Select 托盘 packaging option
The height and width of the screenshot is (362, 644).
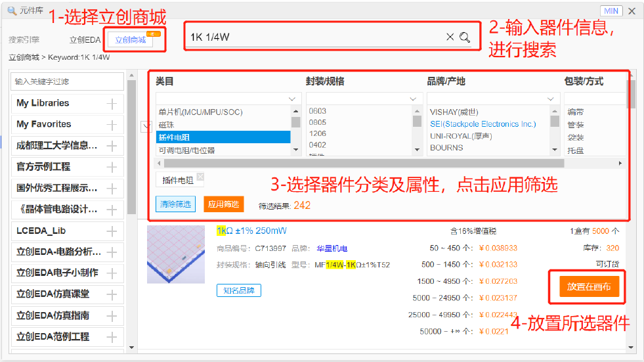(x=576, y=150)
